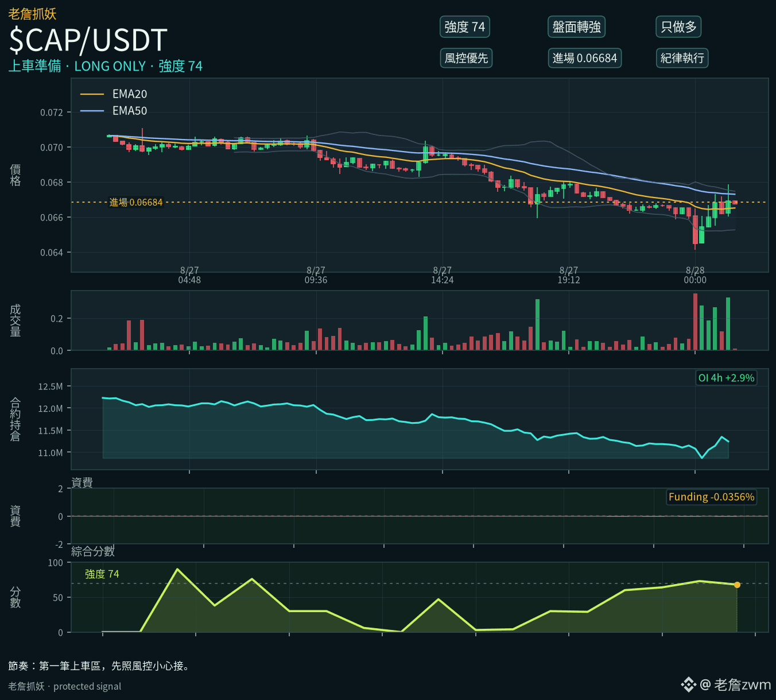The height and width of the screenshot is (700, 776).
Task: Click the 12.5M open interest axis label
Action: pos(51,386)
